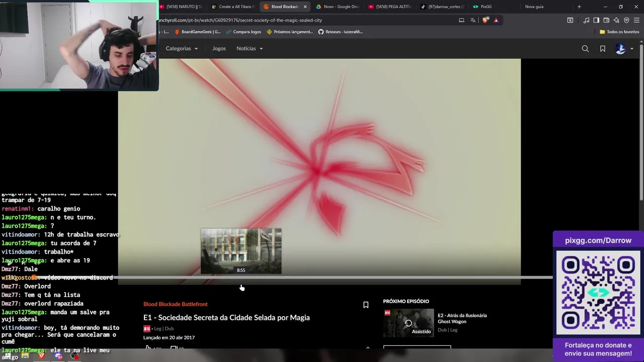
Task: Open the VPN shield icon in toolbar
Action: pyautogui.click(x=626, y=20)
